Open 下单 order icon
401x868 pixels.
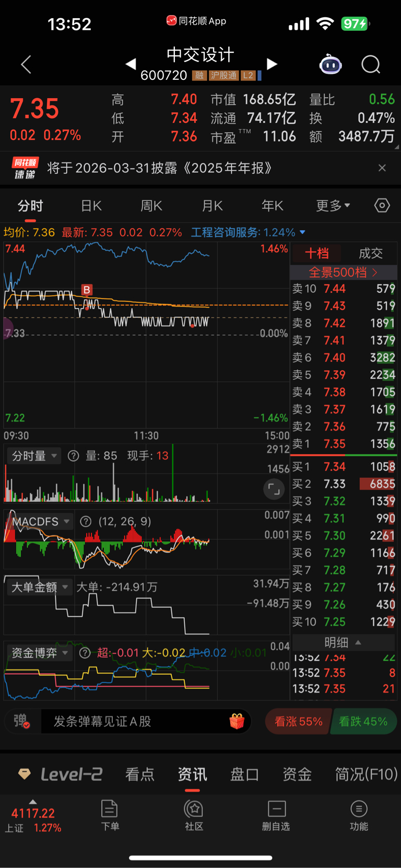pyautogui.click(x=110, y=815)
